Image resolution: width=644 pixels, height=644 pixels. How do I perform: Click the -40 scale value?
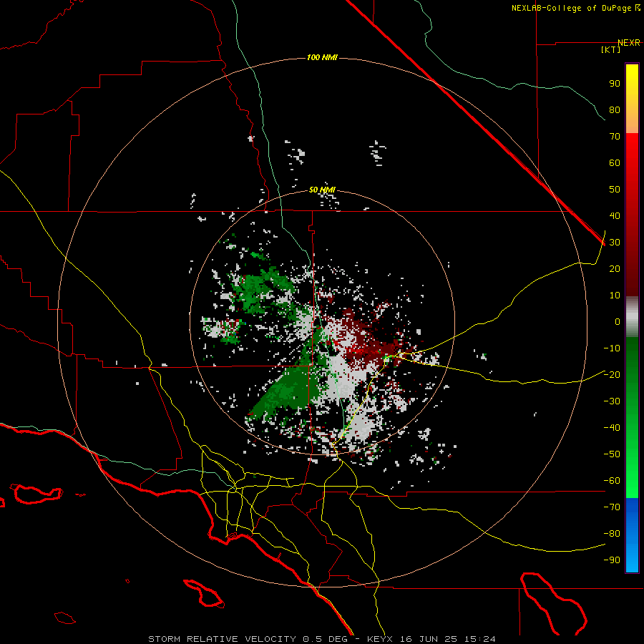[612, 428]
